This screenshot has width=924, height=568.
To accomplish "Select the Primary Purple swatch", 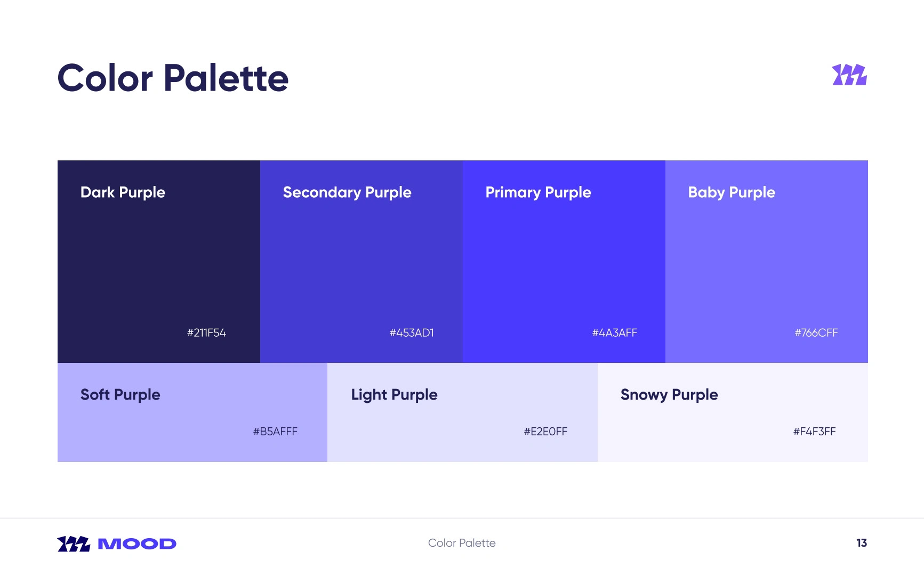I will (x=564, y=261).
